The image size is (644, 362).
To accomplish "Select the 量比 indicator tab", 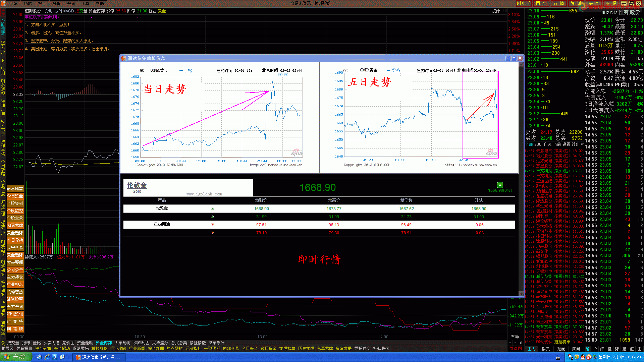I will pos(37,343).
